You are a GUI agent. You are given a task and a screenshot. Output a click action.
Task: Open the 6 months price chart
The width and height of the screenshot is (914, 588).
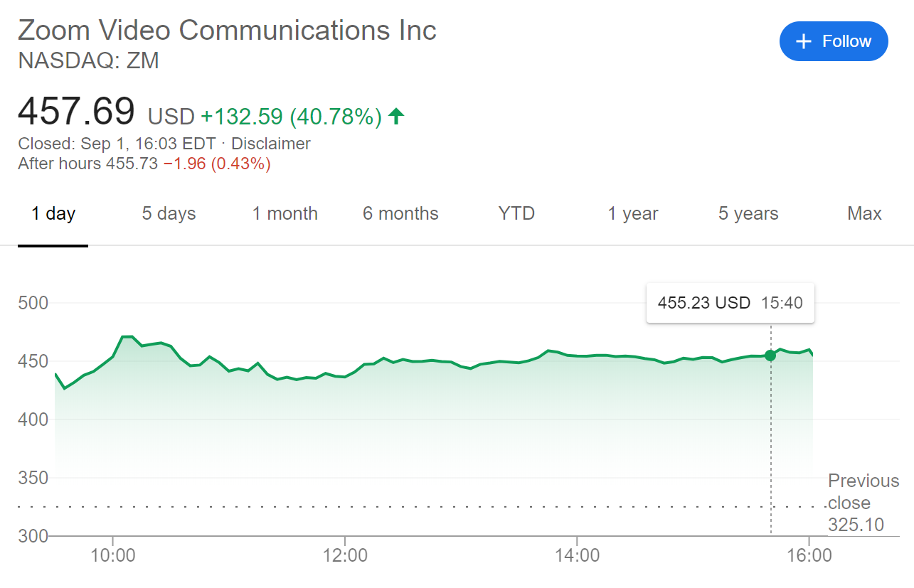pos(400,213)
